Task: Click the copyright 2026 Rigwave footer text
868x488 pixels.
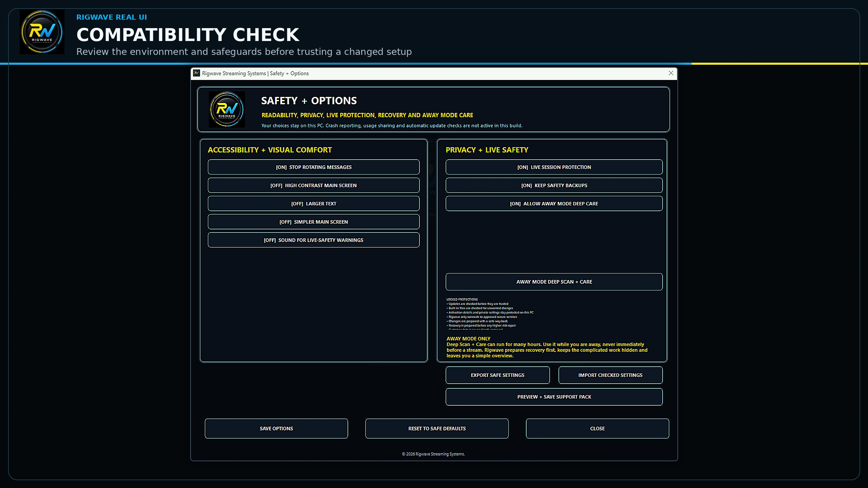Action: click(433, 454)
